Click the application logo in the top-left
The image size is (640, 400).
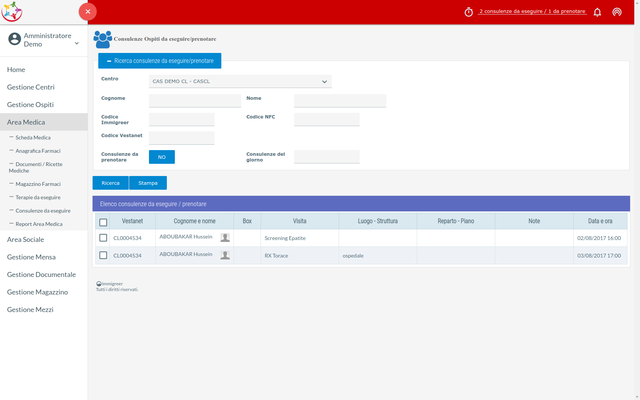coord(12,11)
